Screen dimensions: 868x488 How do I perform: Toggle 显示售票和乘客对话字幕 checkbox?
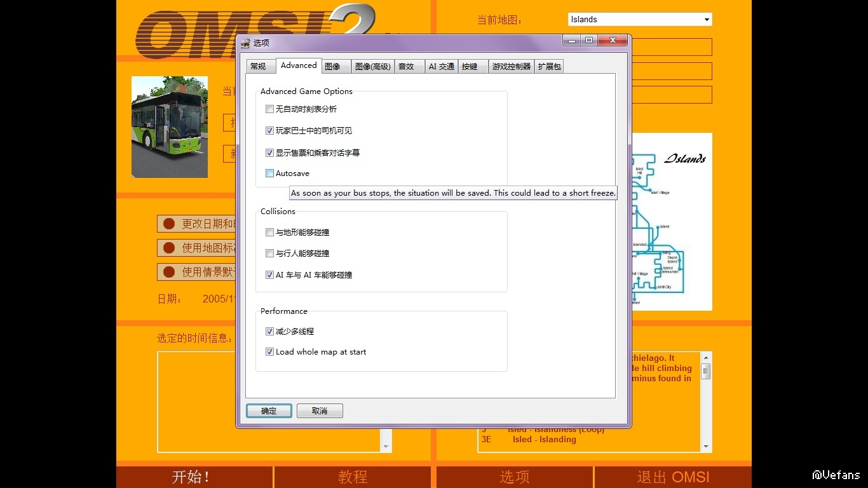270,153
